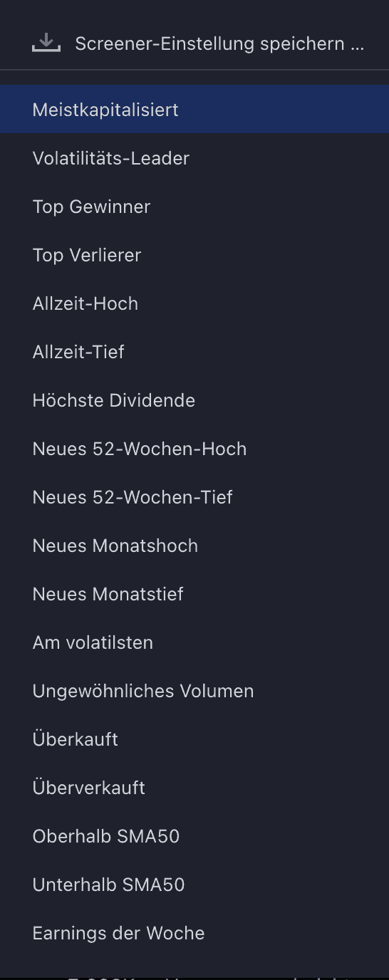389x980 pixels.
Task: Select the Meistkapitalisiert screener preset
Action: (194, 110)
